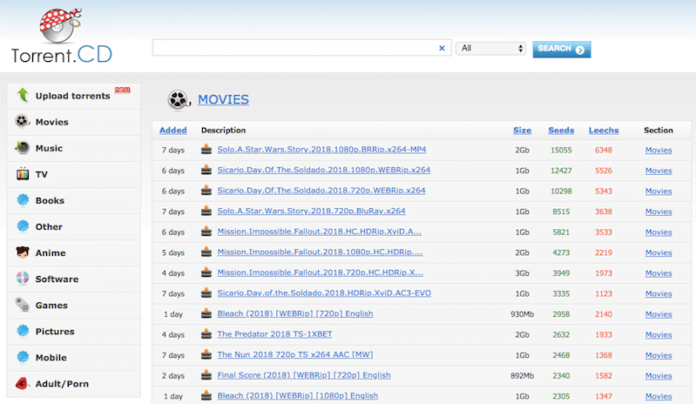Screen dimensions: 696x404
Task: Click the Other category sidebar icon
Action: pos(23,226)
